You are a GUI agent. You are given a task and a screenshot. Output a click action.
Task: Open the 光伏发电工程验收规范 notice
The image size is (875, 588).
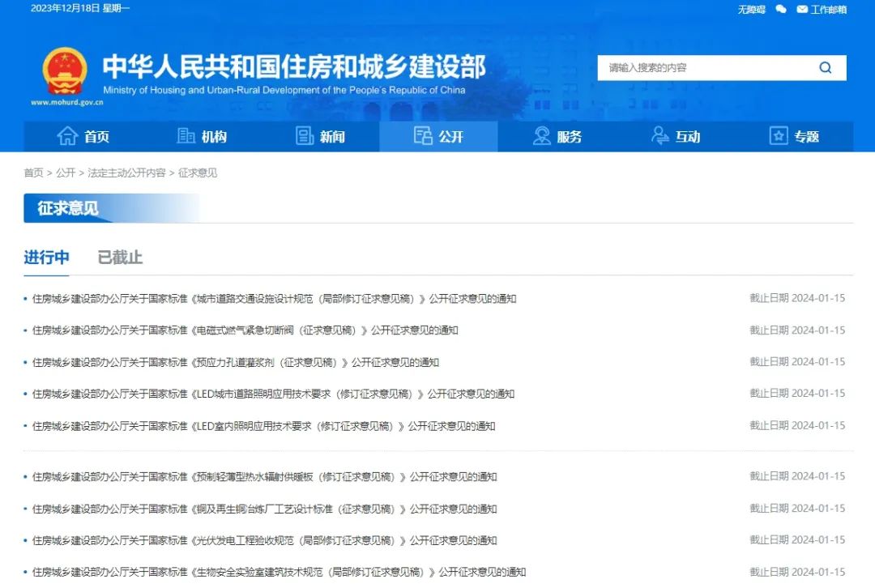264,540
